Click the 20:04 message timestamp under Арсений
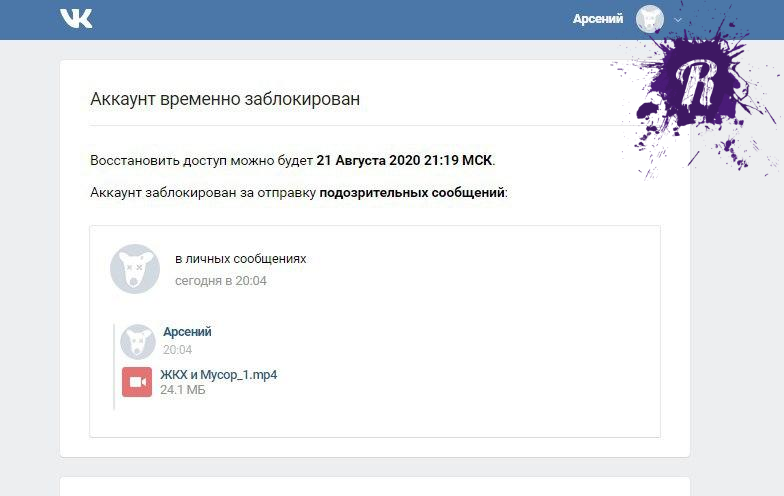The width and height of the screenshot is (784, 496). point(178,350)
